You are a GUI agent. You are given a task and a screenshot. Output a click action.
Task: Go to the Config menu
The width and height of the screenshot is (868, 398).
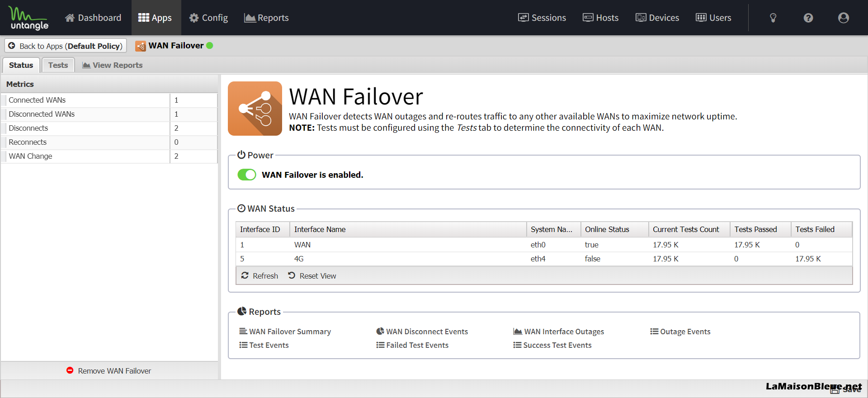[x=208, y=18]
